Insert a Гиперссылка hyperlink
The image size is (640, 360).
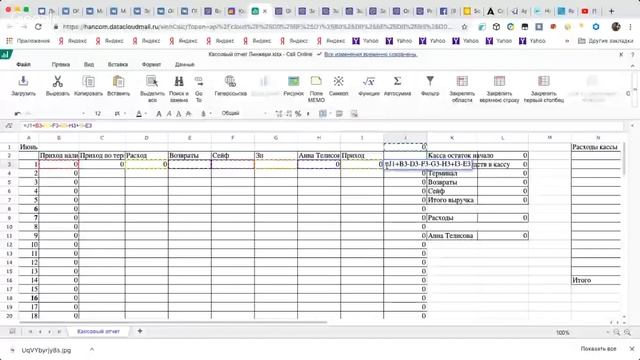(x=231, y=81)
